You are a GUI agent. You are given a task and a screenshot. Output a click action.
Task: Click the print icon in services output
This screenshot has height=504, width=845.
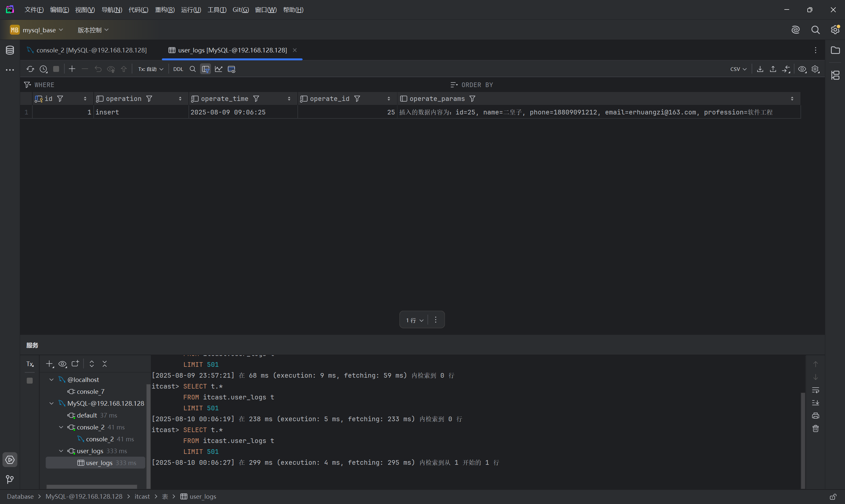click(x=815, y=416)
